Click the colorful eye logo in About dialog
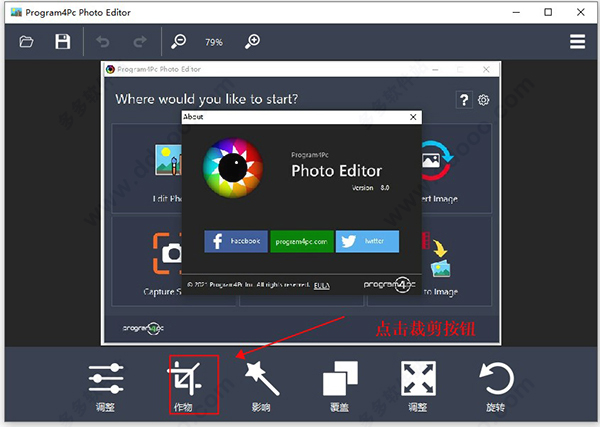Screen dimensions: 600x427 (x=233, y=168)
